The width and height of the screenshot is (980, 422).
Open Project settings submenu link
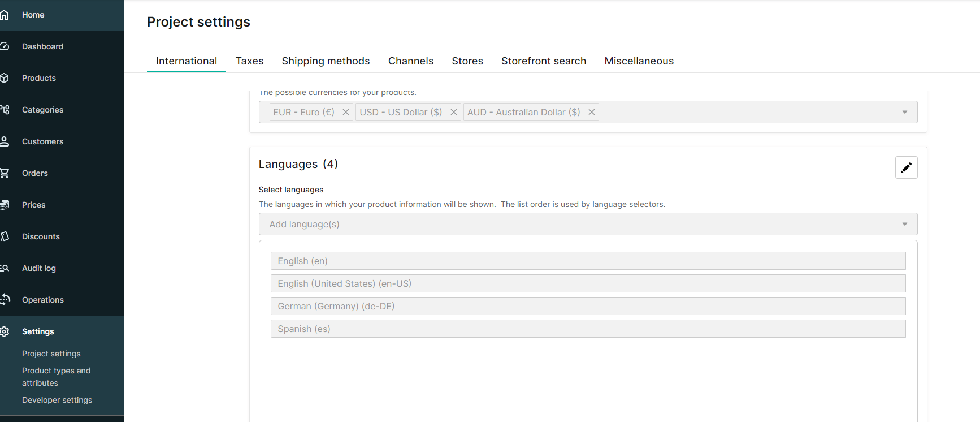(51, 354)
